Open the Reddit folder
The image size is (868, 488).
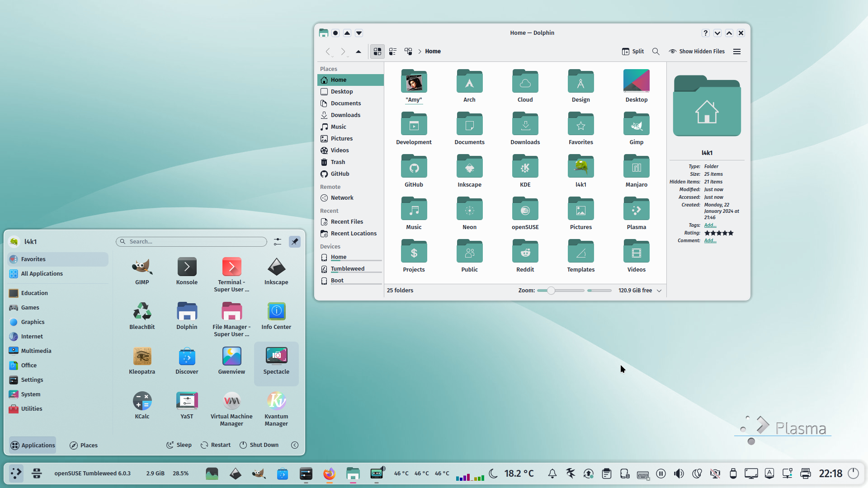click(x=525, y=256)
